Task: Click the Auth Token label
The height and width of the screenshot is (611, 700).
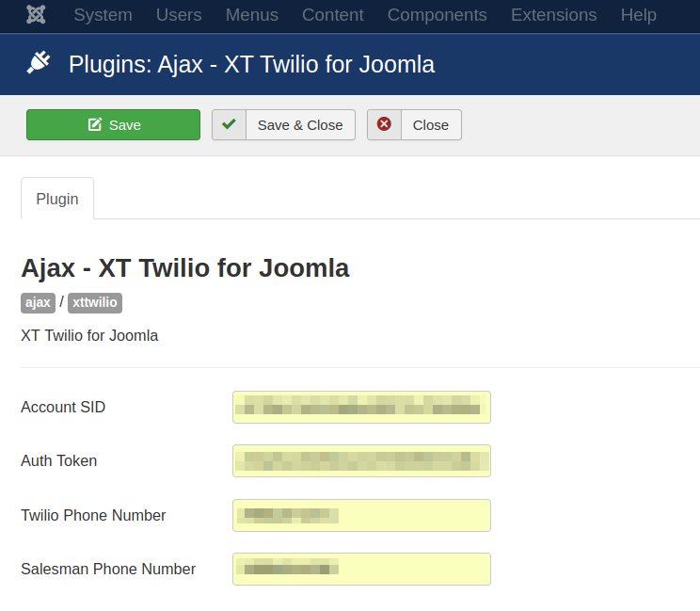Action: pyautogui.click(x=59, y=461)
